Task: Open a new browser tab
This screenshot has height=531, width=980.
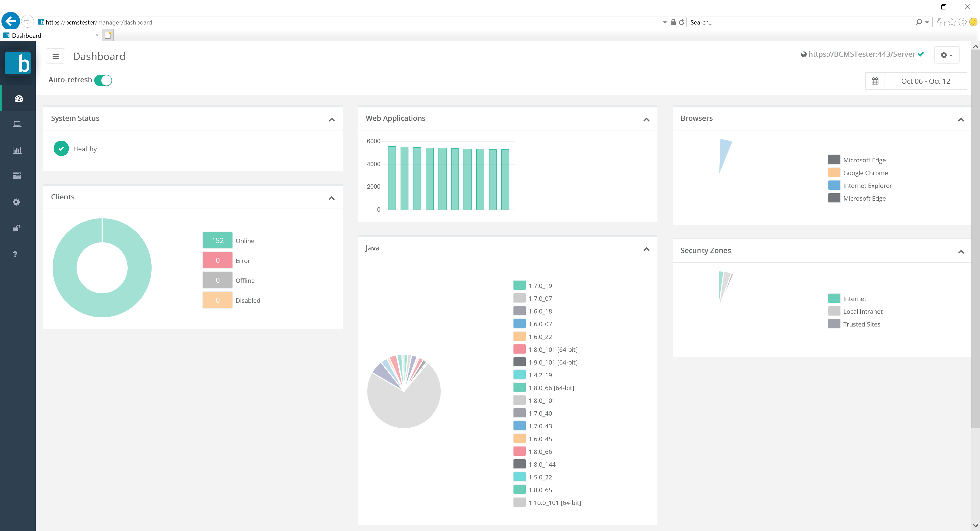Action: pyautogui.click(x=108, y=35)
